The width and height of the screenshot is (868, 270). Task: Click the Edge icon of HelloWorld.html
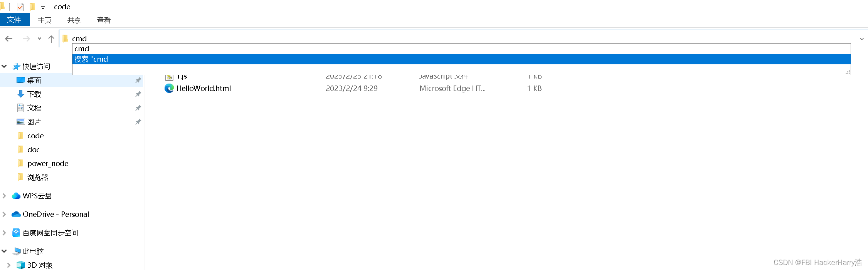(x=169, y=88)
